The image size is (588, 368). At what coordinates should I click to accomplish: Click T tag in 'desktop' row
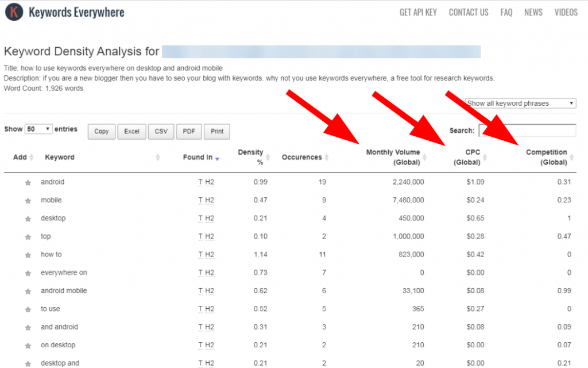(x=200, y=218)
